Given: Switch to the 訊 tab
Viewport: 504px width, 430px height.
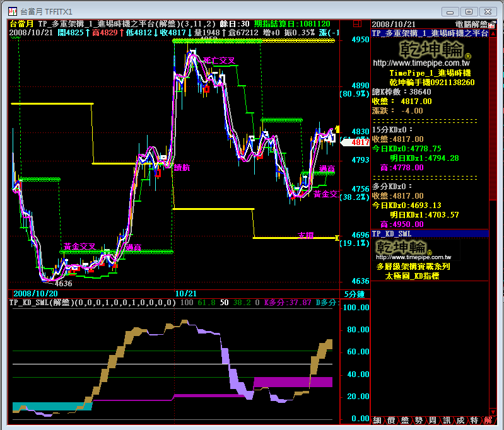Looking at the screenshot, I should pos(447,421).
